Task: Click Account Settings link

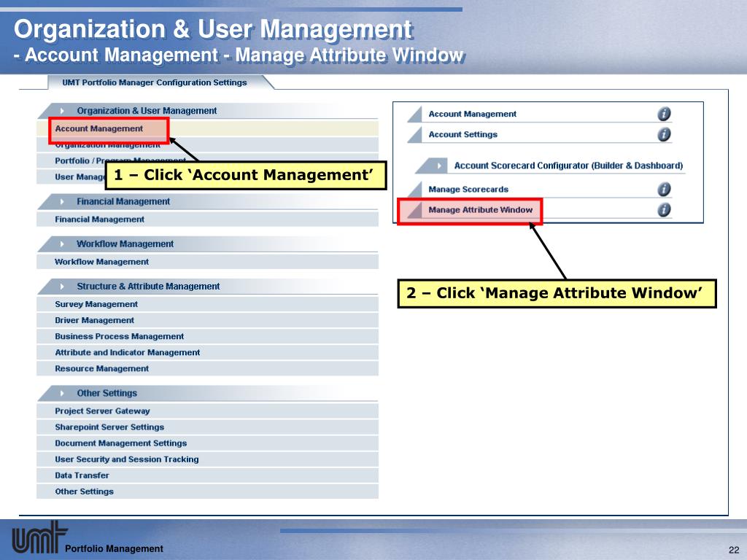Action: click(x=462, y=135)
